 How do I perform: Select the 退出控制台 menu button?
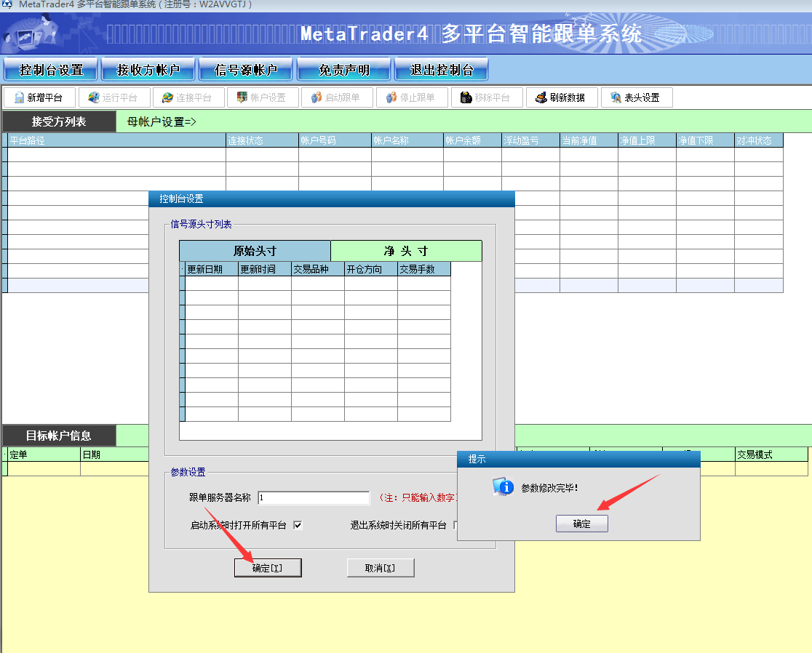(441, 69)
